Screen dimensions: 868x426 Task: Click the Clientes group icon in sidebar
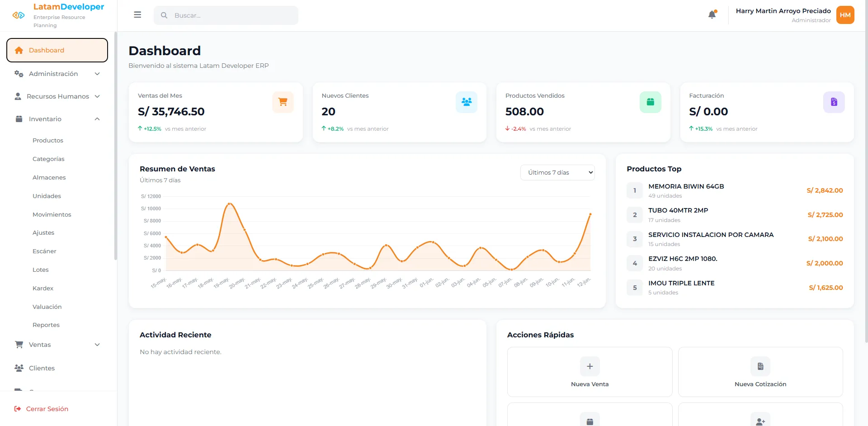[19, 368]
